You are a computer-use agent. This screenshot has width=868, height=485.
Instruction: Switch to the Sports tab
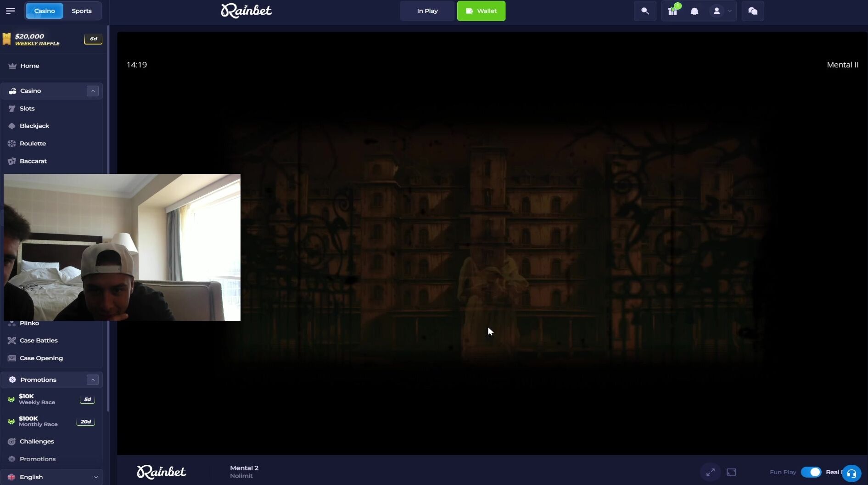pos(82,11)
